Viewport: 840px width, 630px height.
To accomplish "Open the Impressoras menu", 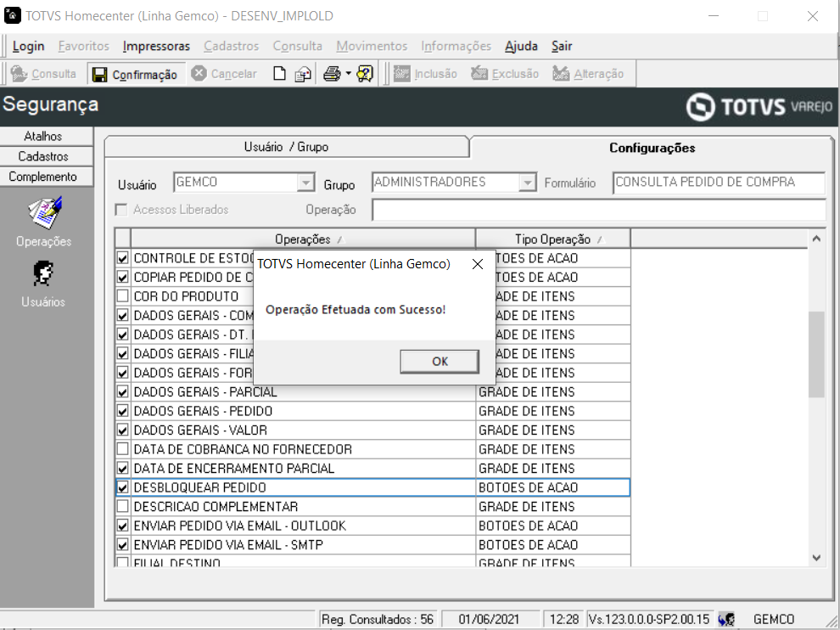I will click(156, 46).
